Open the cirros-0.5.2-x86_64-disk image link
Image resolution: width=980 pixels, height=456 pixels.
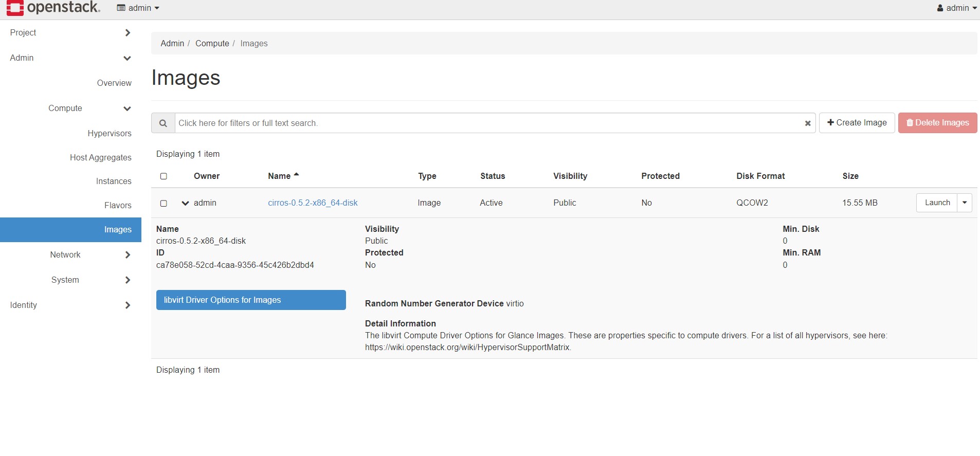tap(313, 203)
